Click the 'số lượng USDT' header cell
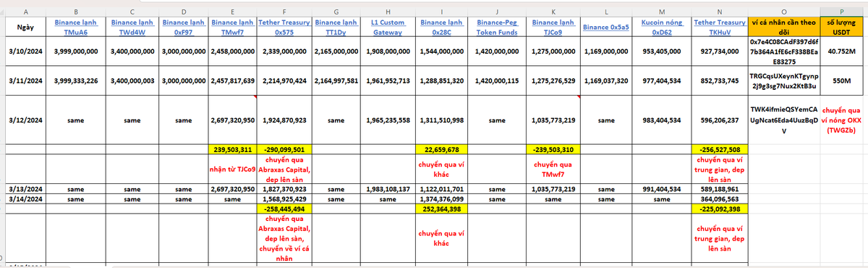Viewport: 868px width, 268px height. [x=842, y=27]
